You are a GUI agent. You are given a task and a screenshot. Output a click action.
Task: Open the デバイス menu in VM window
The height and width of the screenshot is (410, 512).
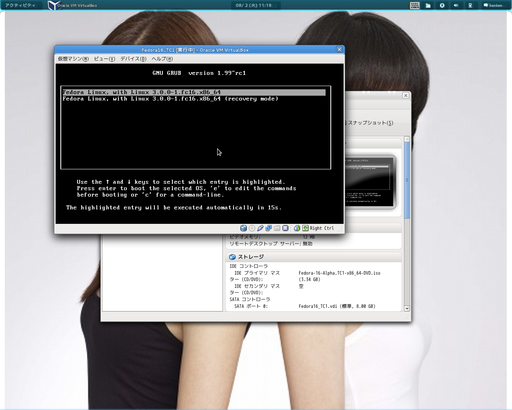tap(133, 59)
